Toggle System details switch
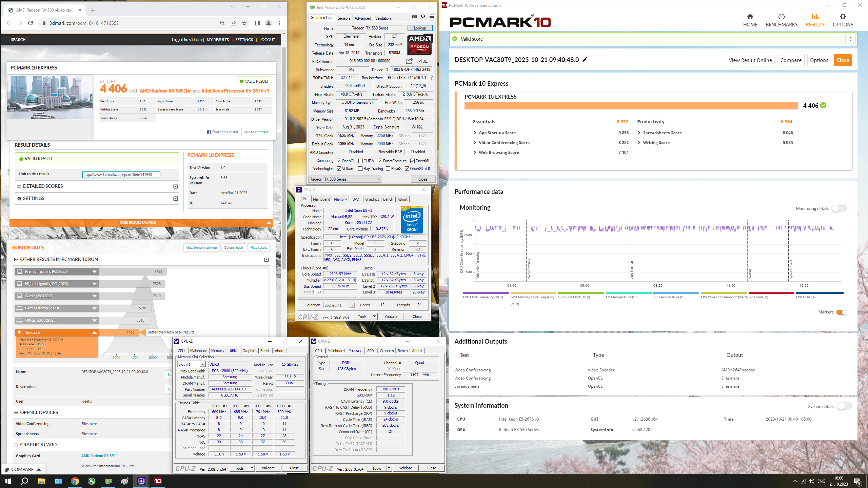 click(x=844, y=406)
